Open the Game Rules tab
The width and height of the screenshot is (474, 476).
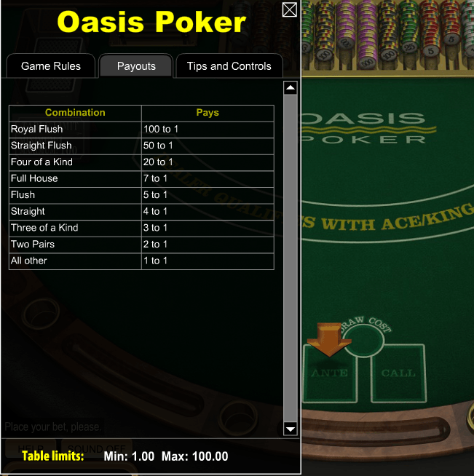51,66
